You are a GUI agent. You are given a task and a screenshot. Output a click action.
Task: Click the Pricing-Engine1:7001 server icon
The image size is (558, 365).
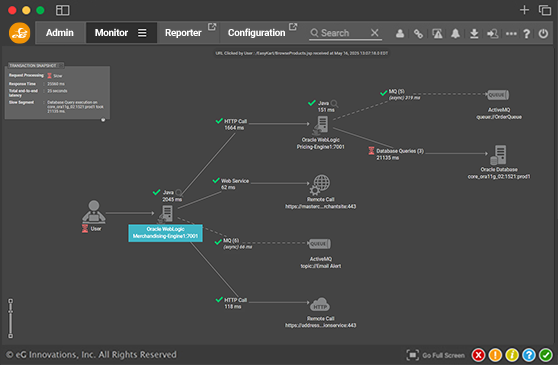click(x=321, y=125)
